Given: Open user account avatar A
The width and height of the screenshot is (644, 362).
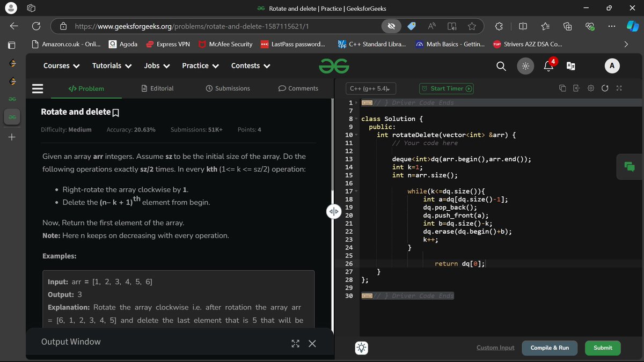Looking at the screenshot, I should point(612,66).
